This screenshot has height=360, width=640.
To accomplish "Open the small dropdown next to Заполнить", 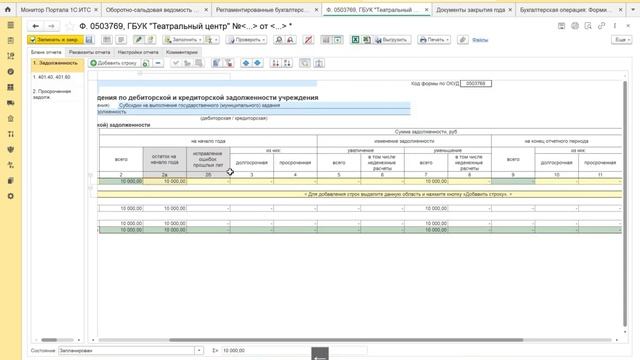I will coord(211,40).
